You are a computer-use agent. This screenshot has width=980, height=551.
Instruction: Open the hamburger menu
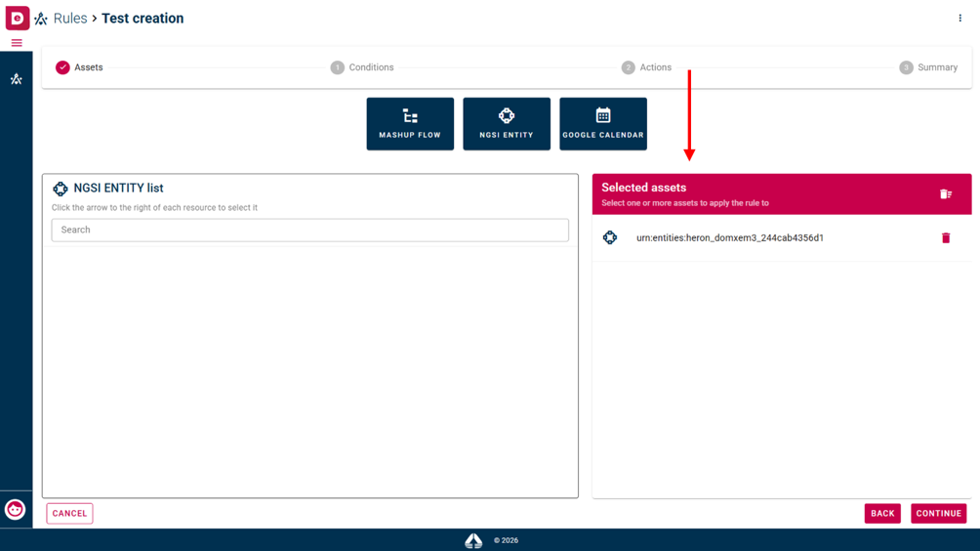point(17,43)
